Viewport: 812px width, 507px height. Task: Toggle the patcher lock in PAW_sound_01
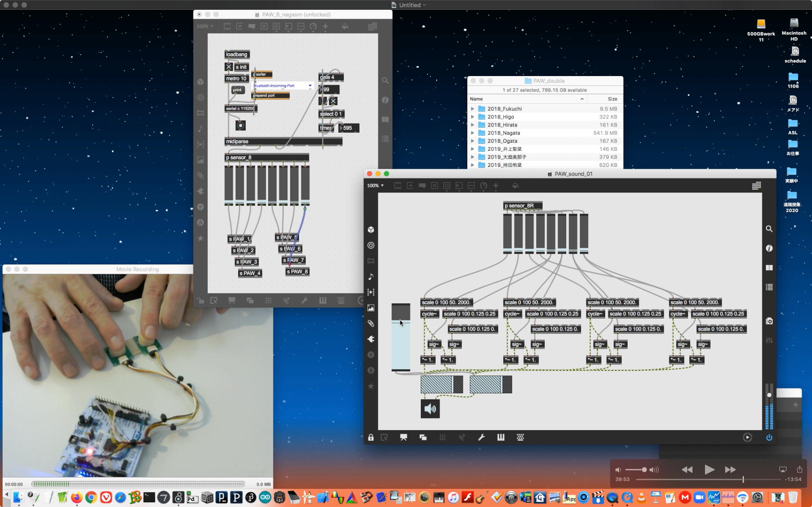click(371, 437)
